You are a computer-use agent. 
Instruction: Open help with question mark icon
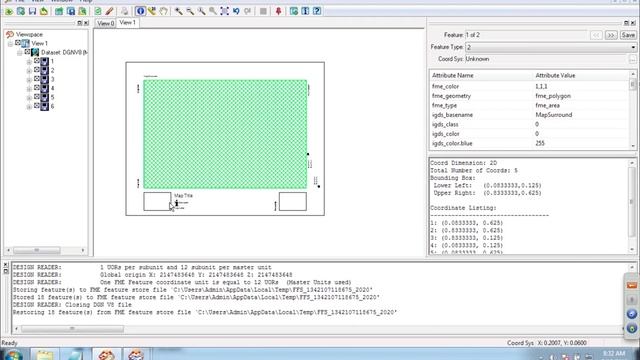pos(317,11)
